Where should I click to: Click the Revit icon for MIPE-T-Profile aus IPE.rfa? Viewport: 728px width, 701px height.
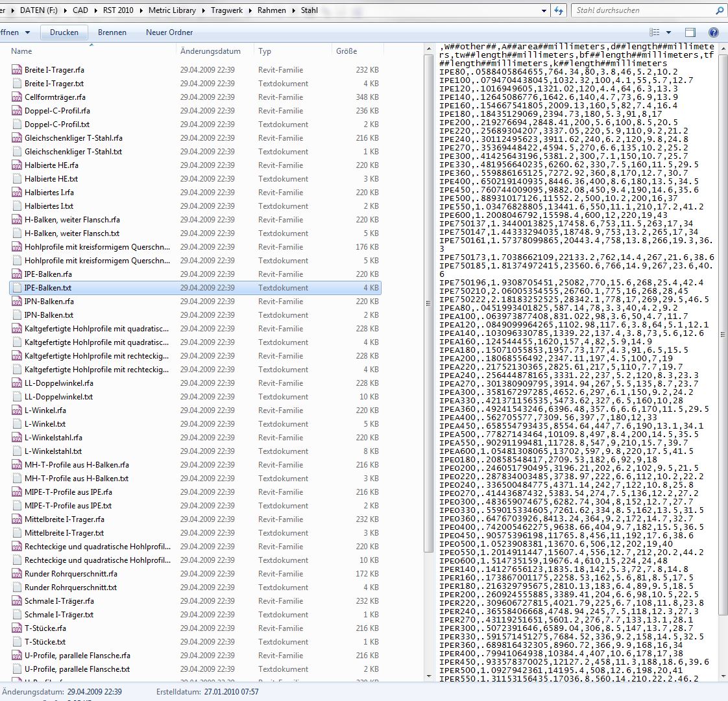point(17,492)
